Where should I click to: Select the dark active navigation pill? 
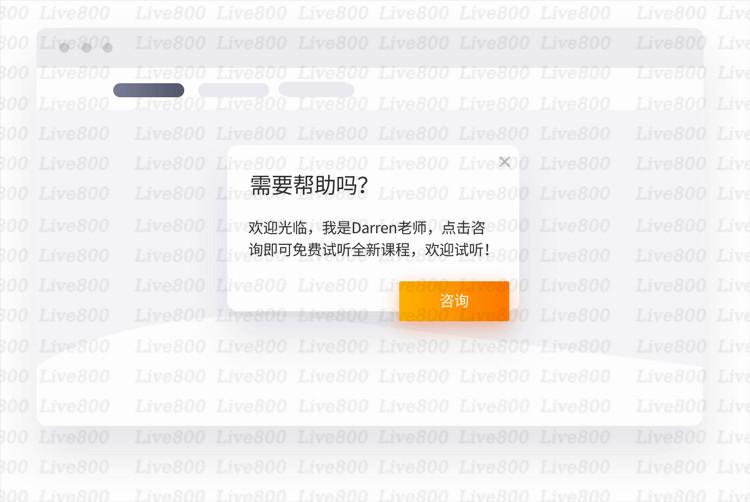pos(149,90)
